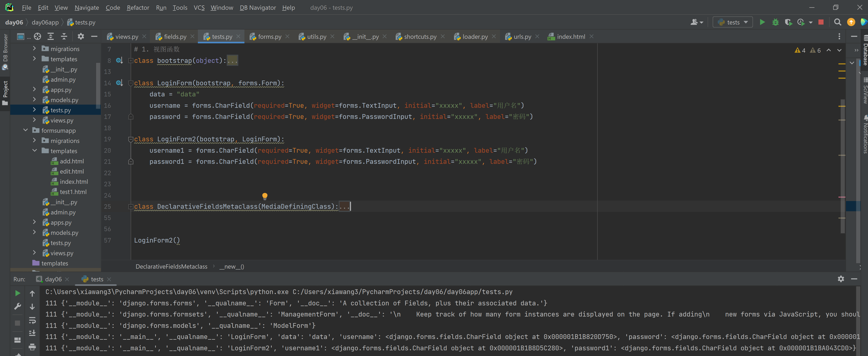The width and height of the screenshot is (868, 356).
Task: Click the yellow intention lightbulb in editor
Action: click(x=264, y=196)
